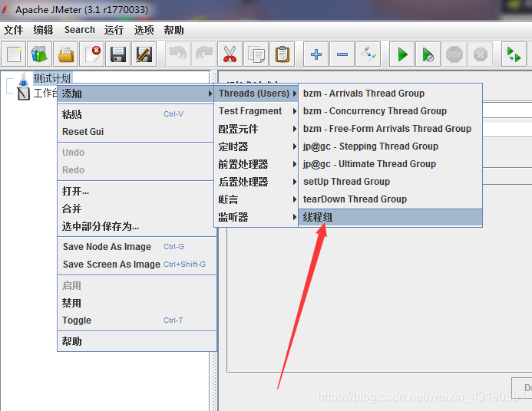Select setUp Thread Group
Screen dimensions: 532x411
[x=390, y=181]
